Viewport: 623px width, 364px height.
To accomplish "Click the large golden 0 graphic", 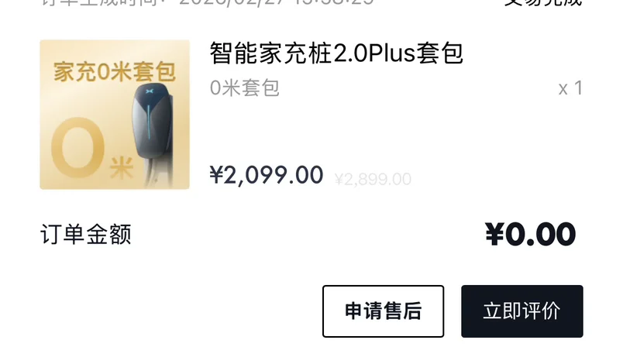I will point(78,148).
